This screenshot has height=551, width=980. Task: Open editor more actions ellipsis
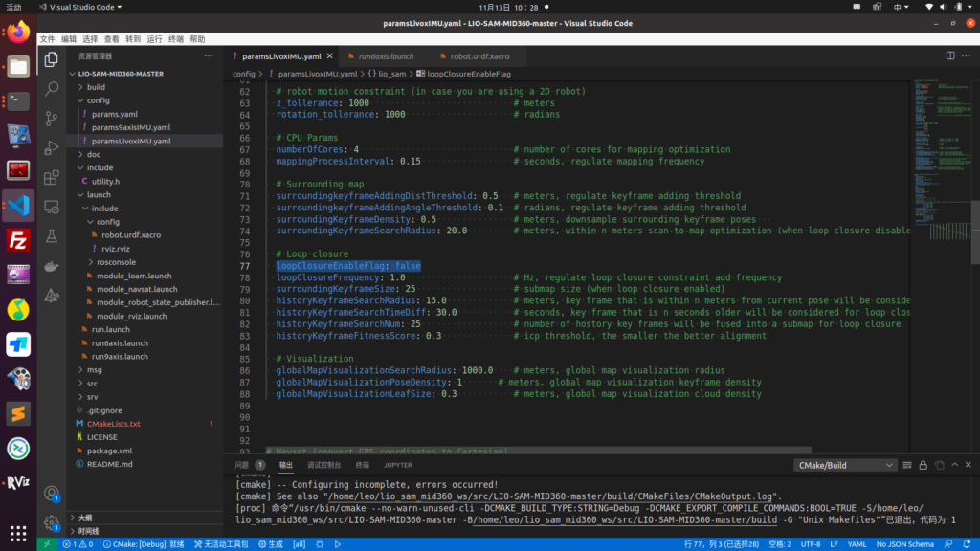pyautogui.click(x=967, y=55)
